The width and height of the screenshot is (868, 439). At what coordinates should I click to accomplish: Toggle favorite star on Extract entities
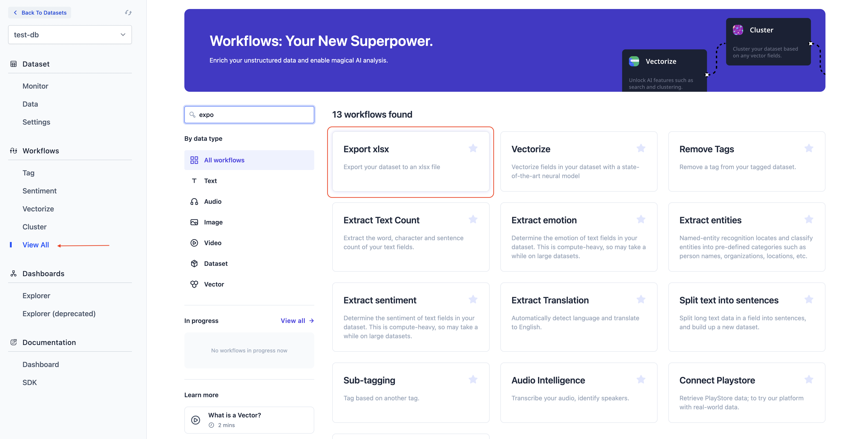(809, 219)
